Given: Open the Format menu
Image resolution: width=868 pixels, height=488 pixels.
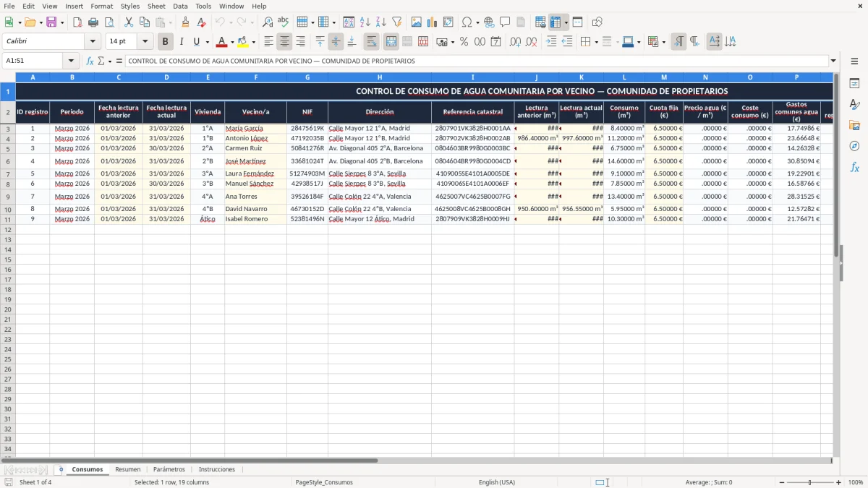Looking at the screenshot, I should [101, 6].
